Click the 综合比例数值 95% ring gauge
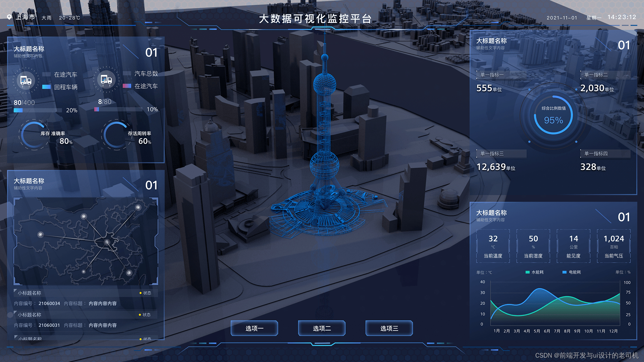Image resolution: width=644 pixels, height=362 pixels. tap(553, 116)
